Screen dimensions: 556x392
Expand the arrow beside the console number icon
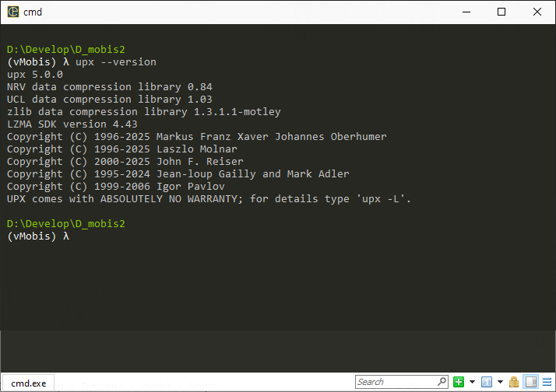click(x=500, y=382)
